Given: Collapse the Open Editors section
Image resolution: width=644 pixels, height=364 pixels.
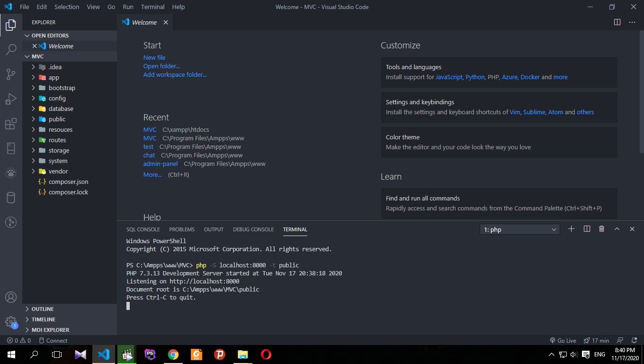Looking at the screenshot, I should point(50,36).
